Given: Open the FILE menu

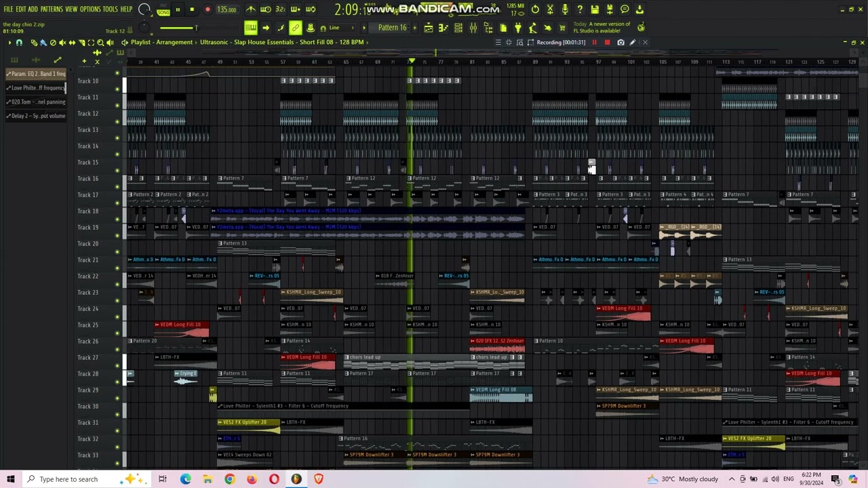Looking at the screenshot, I should click(8, 9).
